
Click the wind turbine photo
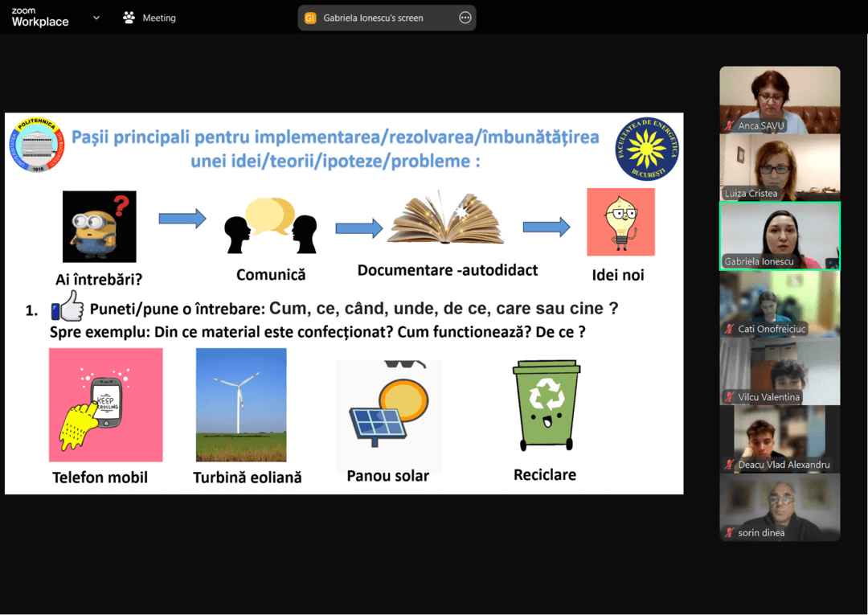pyautogui.click(x=240, y=404)
